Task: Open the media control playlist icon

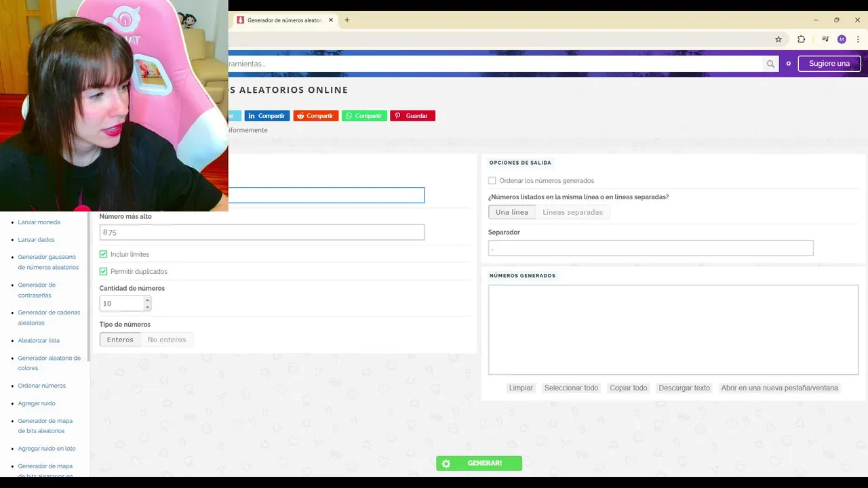Action: (825, 39)
